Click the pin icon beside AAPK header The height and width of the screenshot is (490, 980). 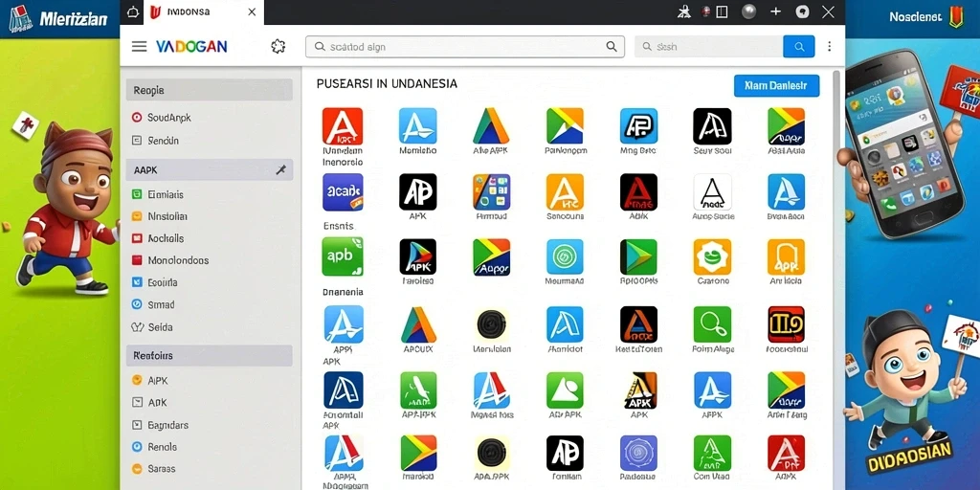click(x=280, y=169)
